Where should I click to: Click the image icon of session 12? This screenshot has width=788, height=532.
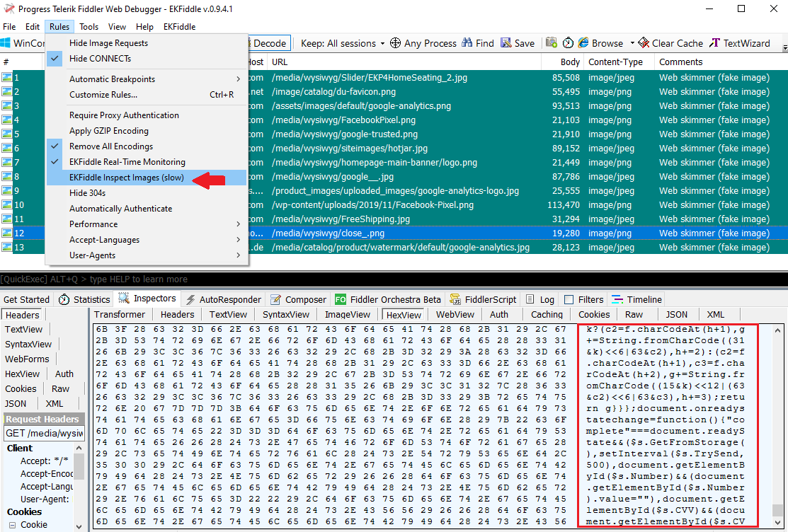pos(6,233)
